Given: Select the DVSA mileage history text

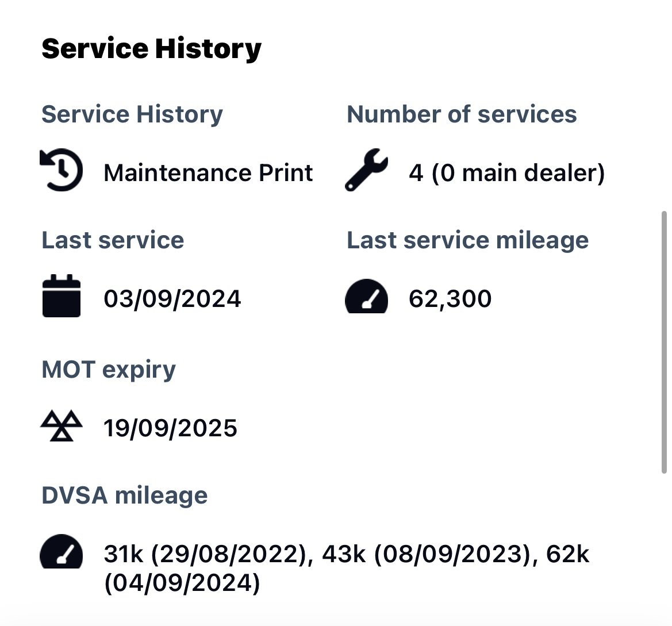Looking at the screenshot, I should 347,569.
